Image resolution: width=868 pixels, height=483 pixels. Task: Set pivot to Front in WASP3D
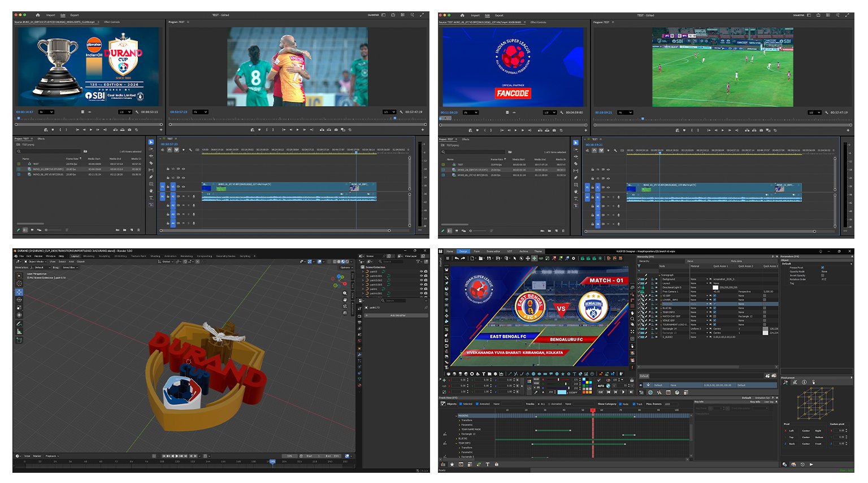818,443
